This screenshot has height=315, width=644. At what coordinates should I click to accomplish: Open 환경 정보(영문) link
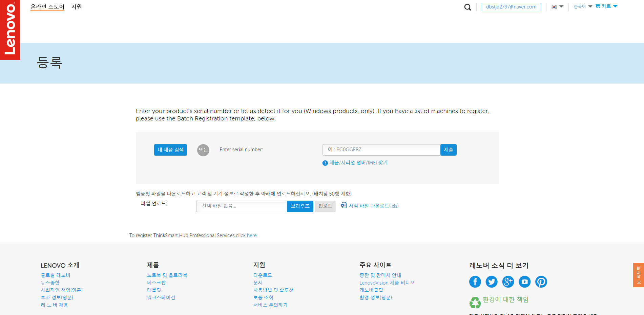376,298
